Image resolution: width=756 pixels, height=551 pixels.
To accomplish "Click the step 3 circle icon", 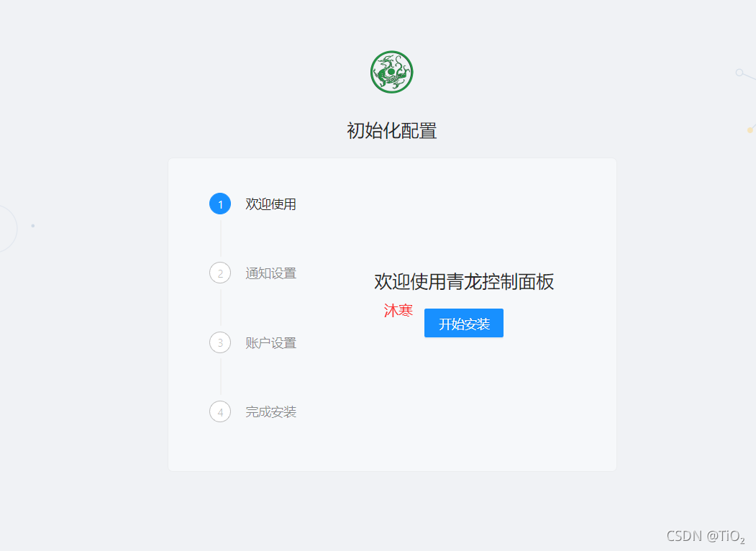I will (x=220, y=342).
